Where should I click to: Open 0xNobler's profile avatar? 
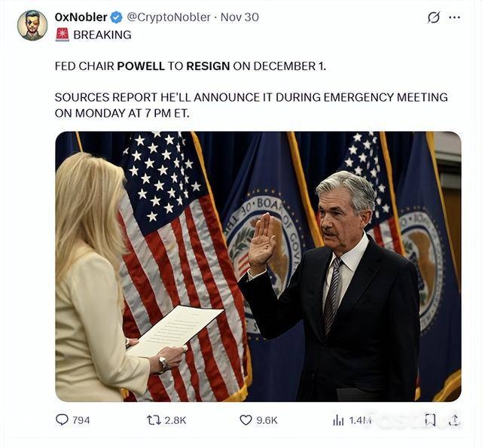coord(32,25)
